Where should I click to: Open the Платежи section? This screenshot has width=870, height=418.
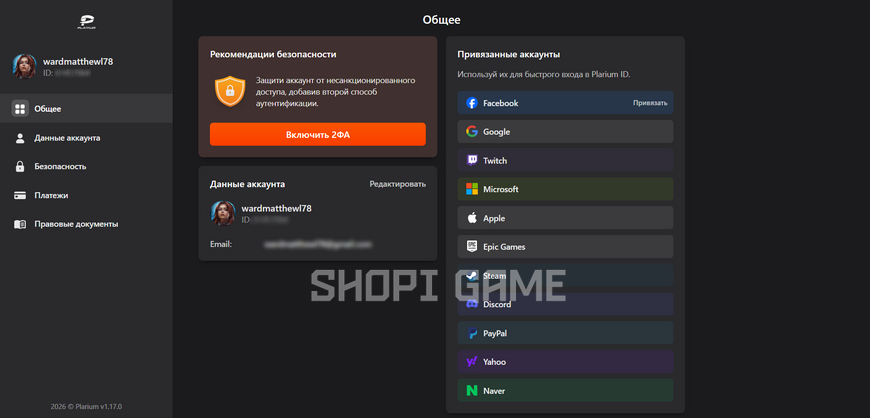click(x=86, y=195)
